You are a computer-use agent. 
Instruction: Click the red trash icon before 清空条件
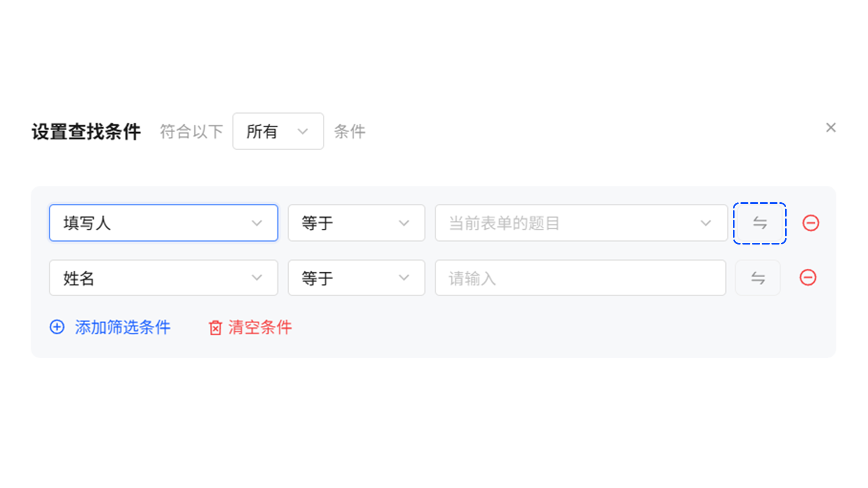(215, 328)
